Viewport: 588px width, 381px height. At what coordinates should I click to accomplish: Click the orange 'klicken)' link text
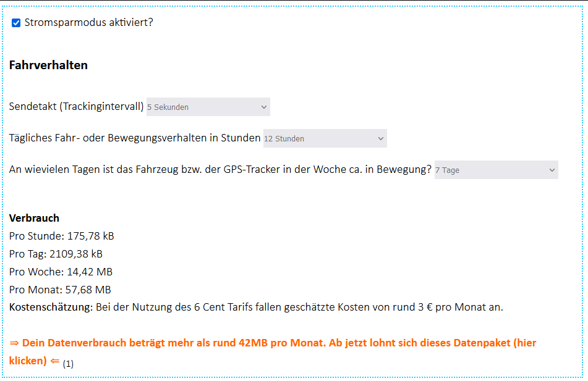(28, 361)
